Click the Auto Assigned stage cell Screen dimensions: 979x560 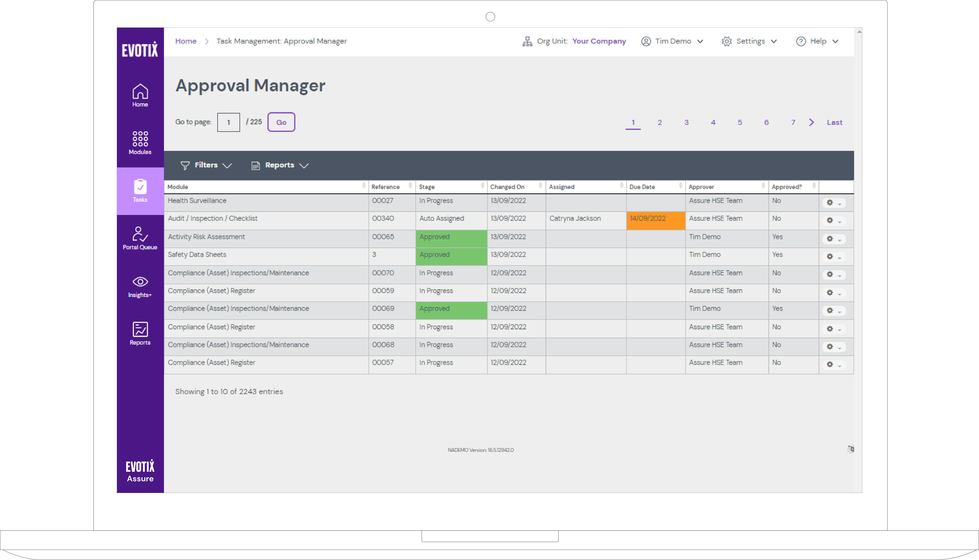click(451, 220)
